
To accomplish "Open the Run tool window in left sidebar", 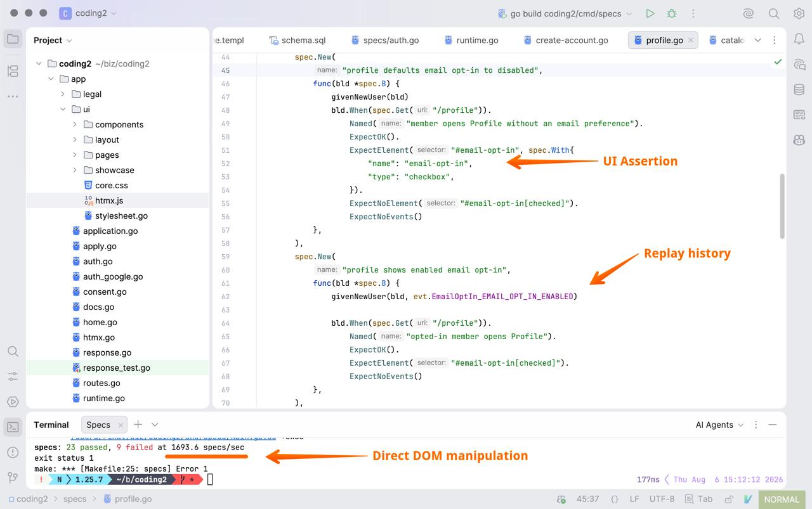I will (13, 402).
